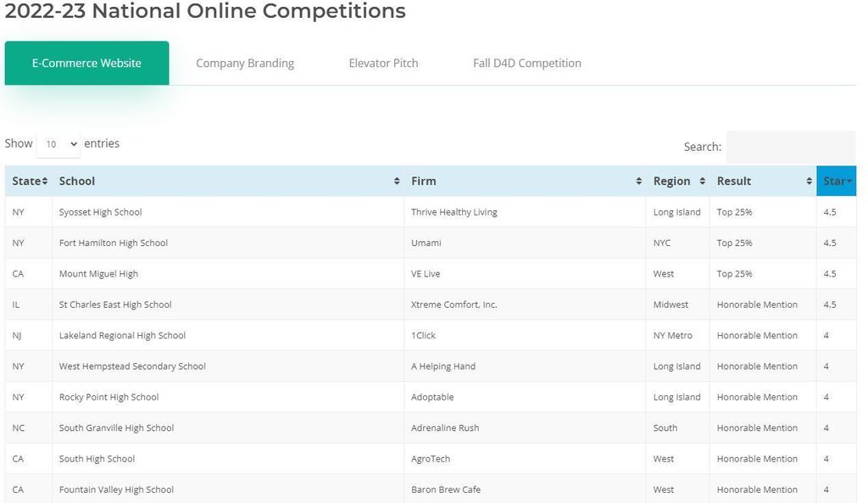The width and height of the screenshot is (868, 503).
Task: Select the South region cell
Action: (x=678, y=428)
